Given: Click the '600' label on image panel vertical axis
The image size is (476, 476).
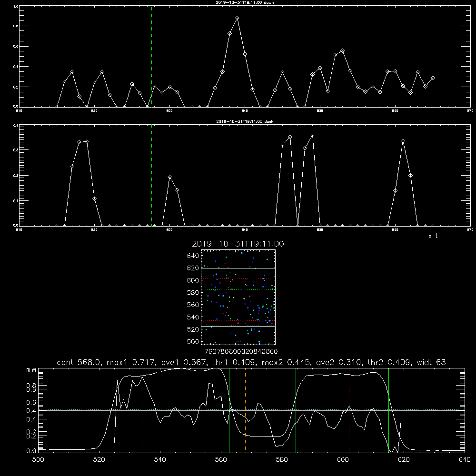Looking at the screenshot, I should coord(193,280).
